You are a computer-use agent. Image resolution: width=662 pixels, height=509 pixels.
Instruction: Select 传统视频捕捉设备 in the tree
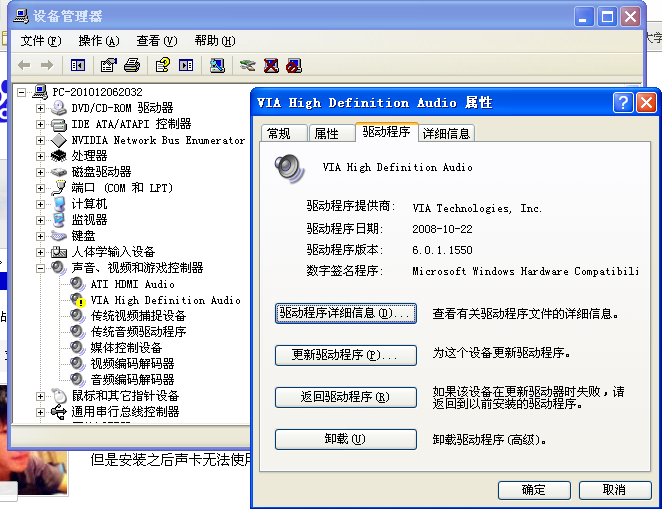point(138,316)
